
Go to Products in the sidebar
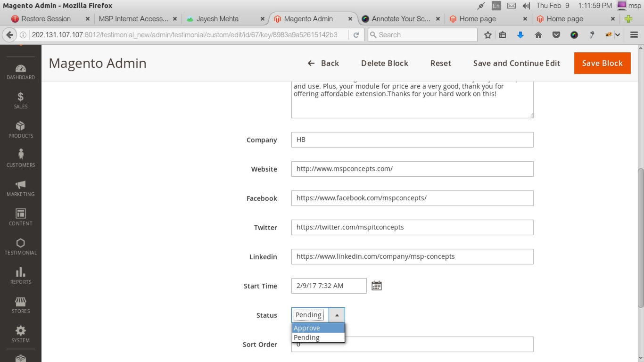point(20,130)
